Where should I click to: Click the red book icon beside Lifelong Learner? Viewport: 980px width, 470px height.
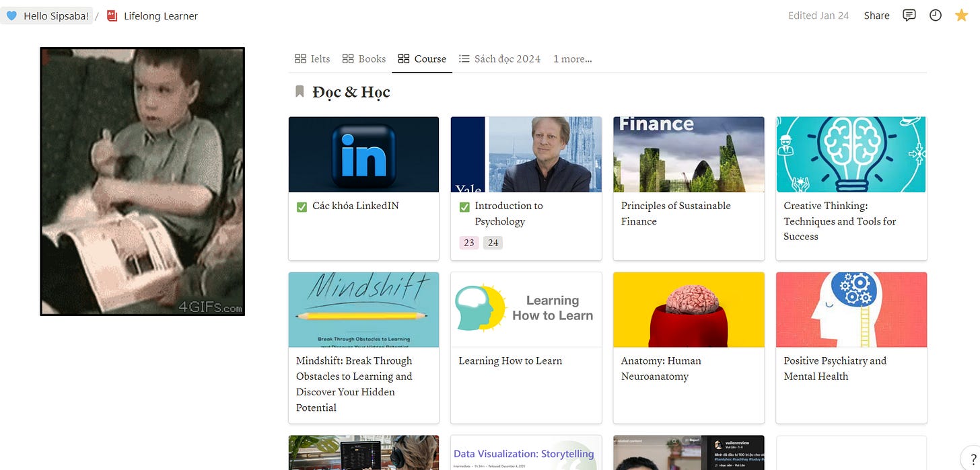pos(112,15)
